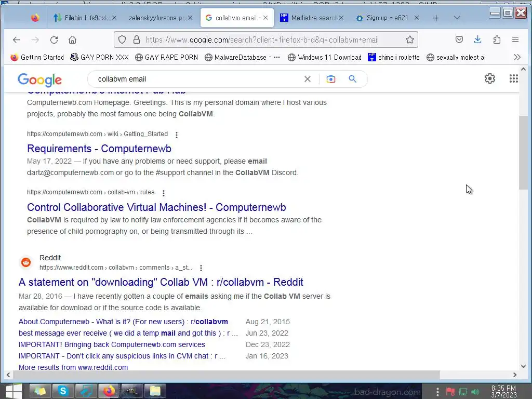
Task: Switch to the Mediafire search tab
Action: (312, 18)
